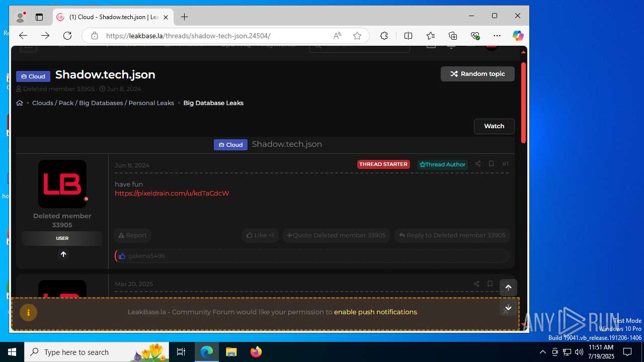Click the page vertical scrollbar thumb
Screen dimensions: 644x362
point(523,103)
